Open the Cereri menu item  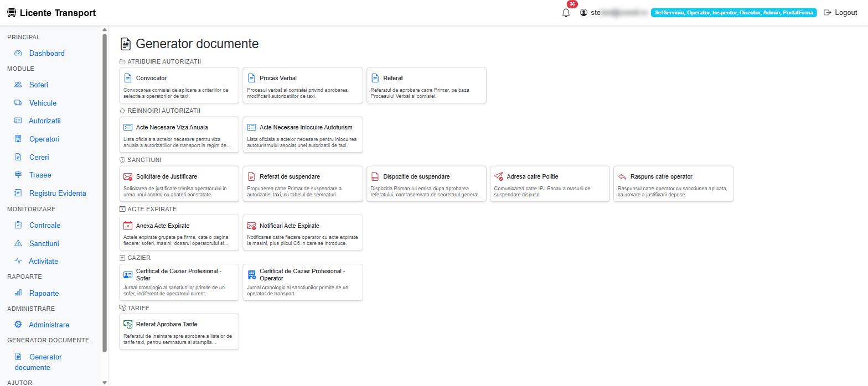tap(39, 157)
